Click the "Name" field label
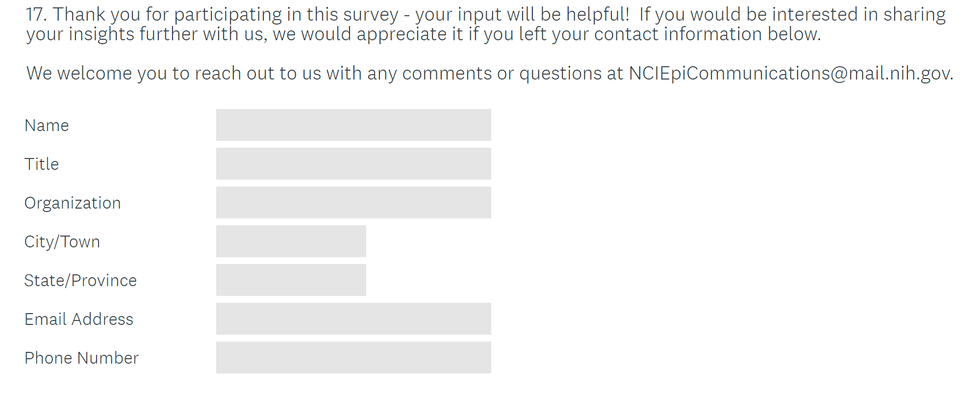 tap(47, 126)
